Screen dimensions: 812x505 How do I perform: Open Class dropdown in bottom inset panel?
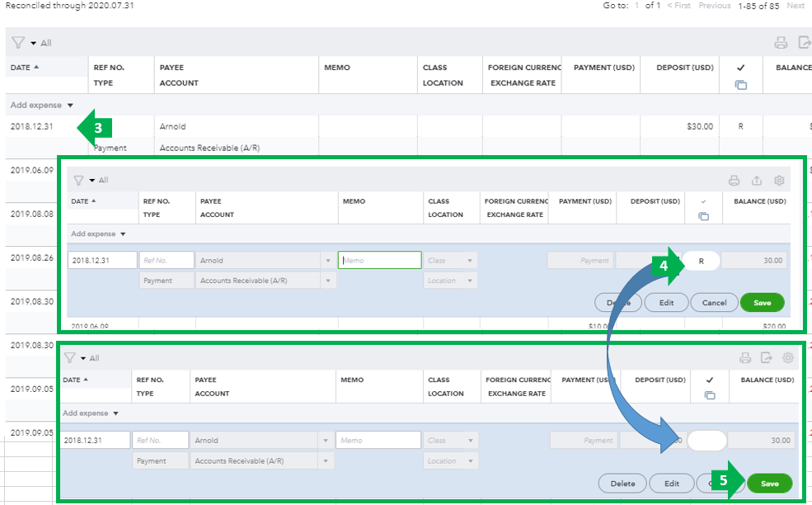[x=471, y=440]
